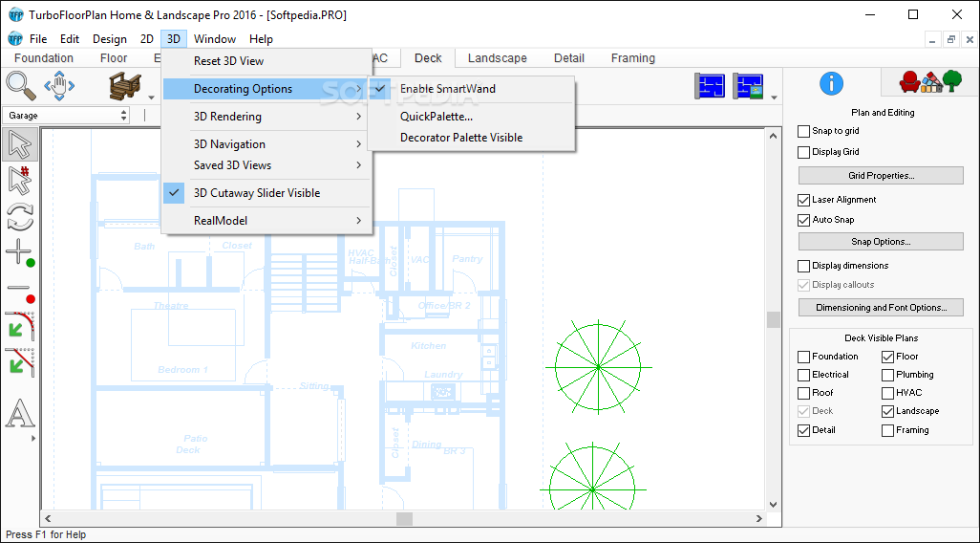Switch to the Landscape plan tab
The image size is (980, 543).
[497, 58]
